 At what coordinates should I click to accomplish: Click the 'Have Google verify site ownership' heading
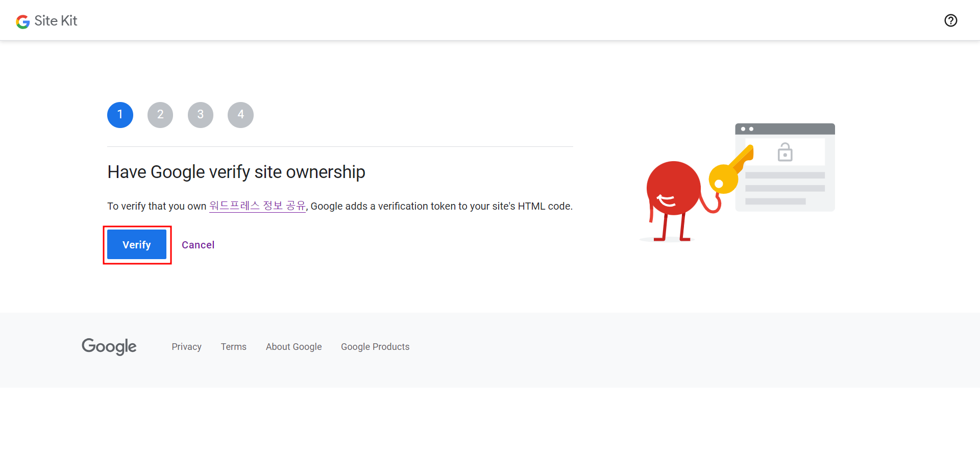[236, 172]
